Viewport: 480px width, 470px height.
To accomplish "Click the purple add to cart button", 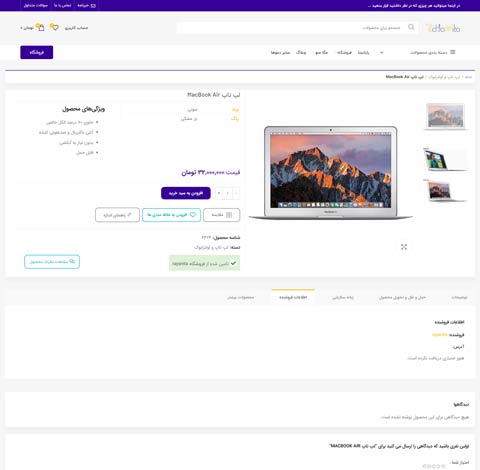I will point(186,193).
